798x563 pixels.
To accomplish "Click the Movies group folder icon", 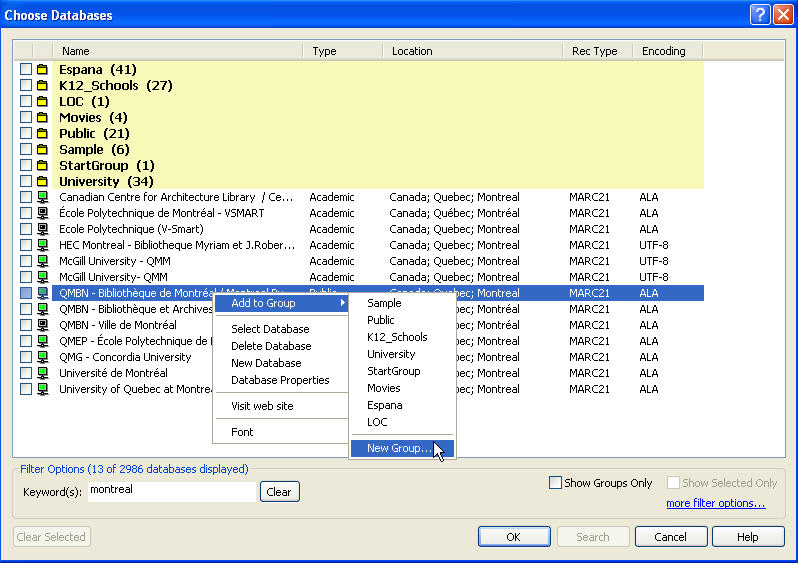I will click(42, 117).
